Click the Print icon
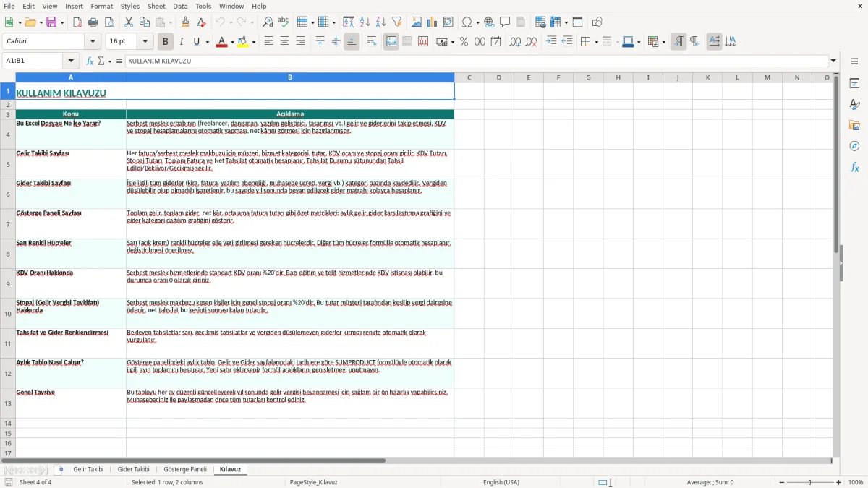The height and width of the screenshot is (488, 868). tap(93, 22)
